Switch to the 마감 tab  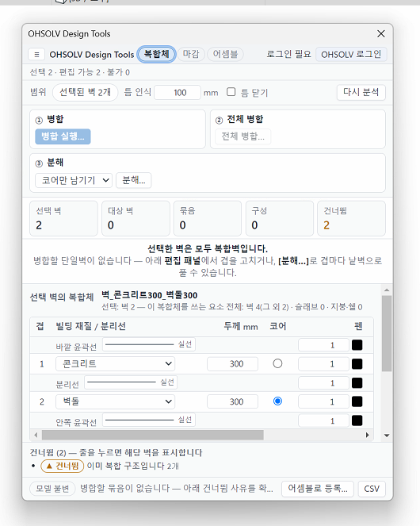tap(191, 54)
